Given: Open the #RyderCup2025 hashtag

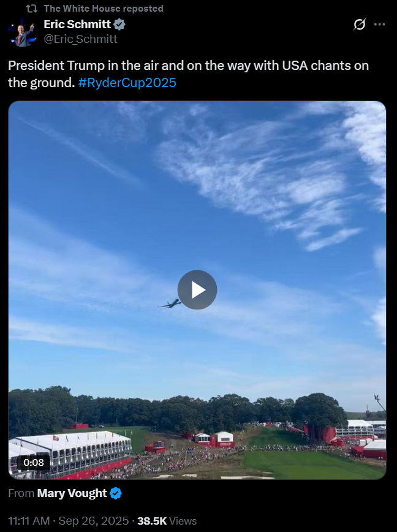Looking at the screenshot, I should coord(127,83).
